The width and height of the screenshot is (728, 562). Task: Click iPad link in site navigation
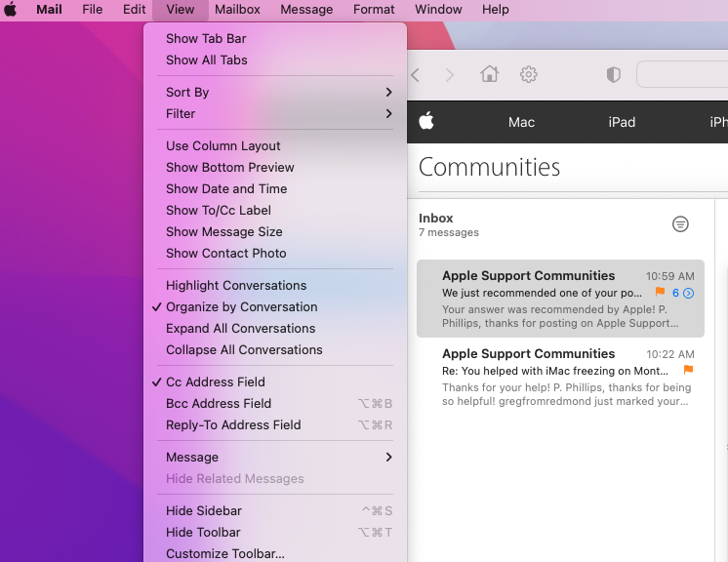pos(622,122)
